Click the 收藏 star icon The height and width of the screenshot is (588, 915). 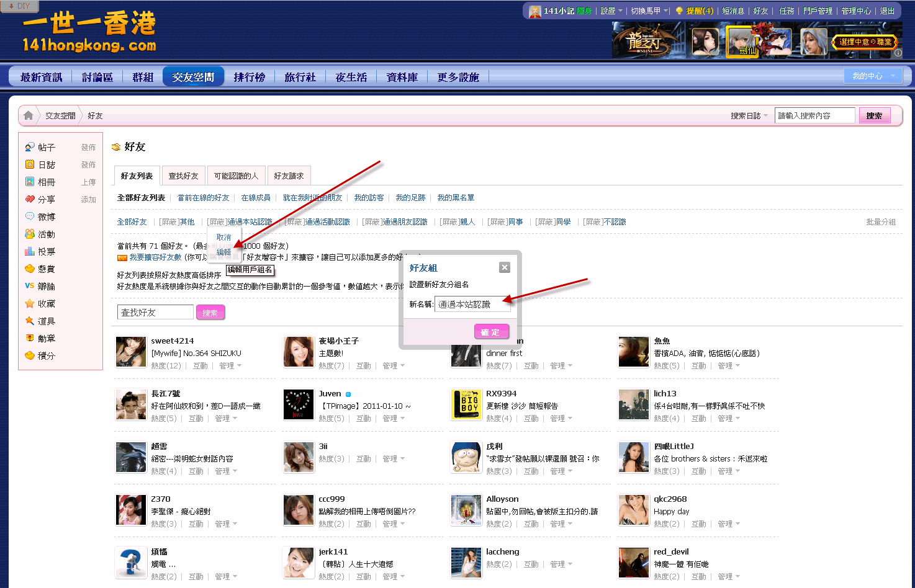coord(30,303)
